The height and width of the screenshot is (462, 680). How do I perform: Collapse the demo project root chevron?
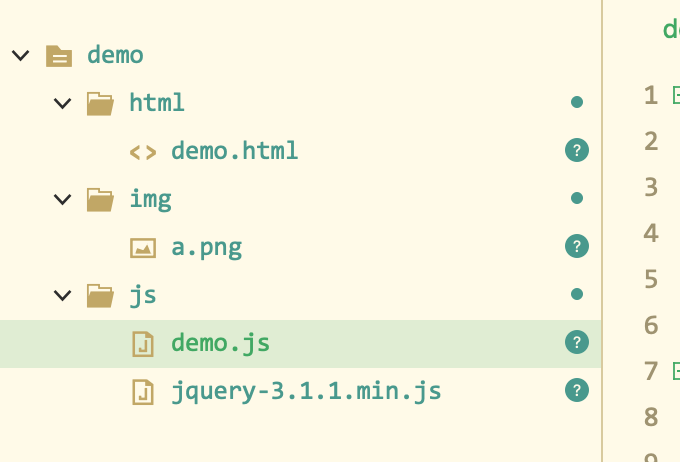(20, 56)
